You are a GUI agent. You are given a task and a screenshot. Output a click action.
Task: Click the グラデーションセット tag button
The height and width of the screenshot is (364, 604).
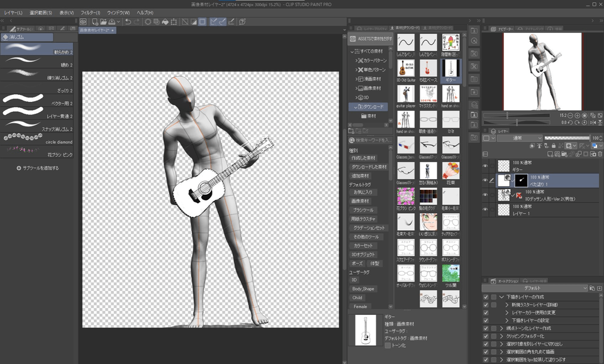369,228
